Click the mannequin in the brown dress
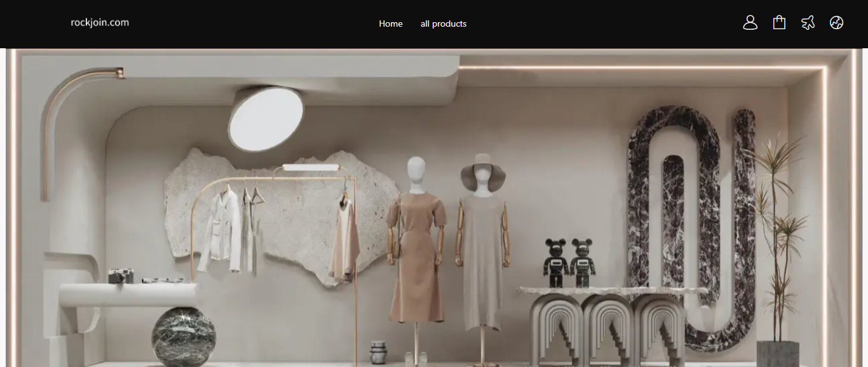The width and height of the screenshot is (868, 367). tap(416, 254)
